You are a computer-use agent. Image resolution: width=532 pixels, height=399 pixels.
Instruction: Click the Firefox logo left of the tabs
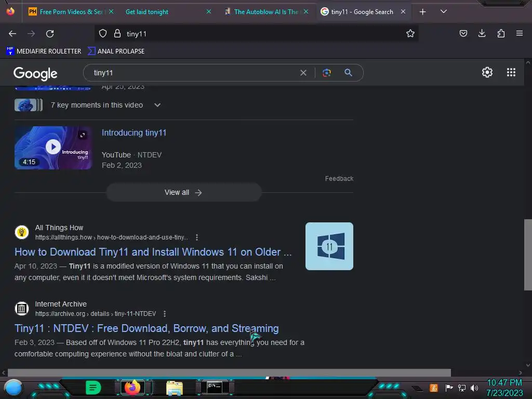click(10, 11)
